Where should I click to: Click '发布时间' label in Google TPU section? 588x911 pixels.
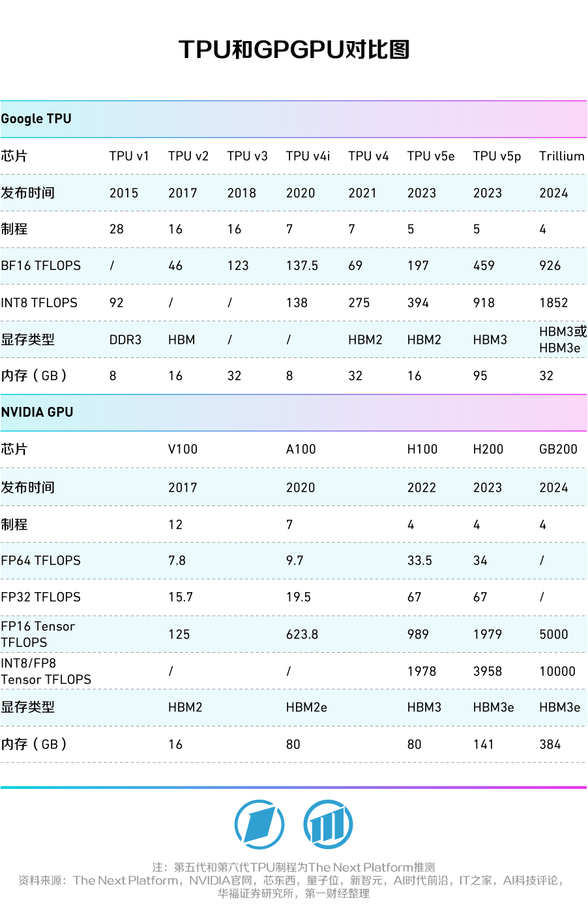(x=27, y=193)
